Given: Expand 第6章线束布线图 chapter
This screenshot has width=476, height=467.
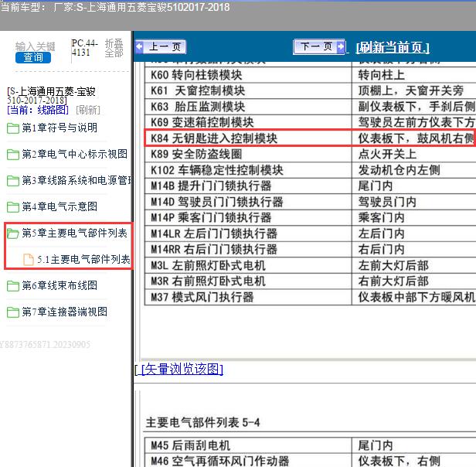Looking at the screenshot, I should [59, 285].
